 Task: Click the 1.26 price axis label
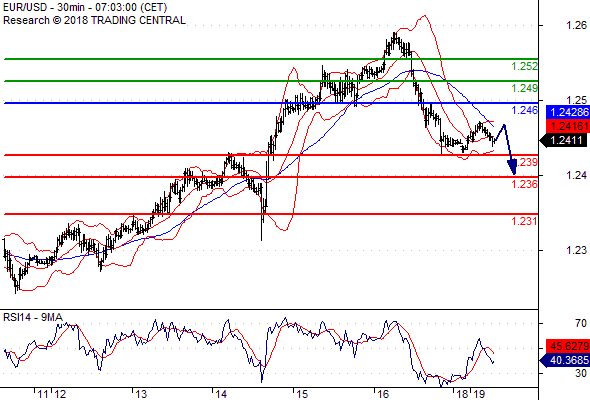pyautogui.click(x=576, y=25)
